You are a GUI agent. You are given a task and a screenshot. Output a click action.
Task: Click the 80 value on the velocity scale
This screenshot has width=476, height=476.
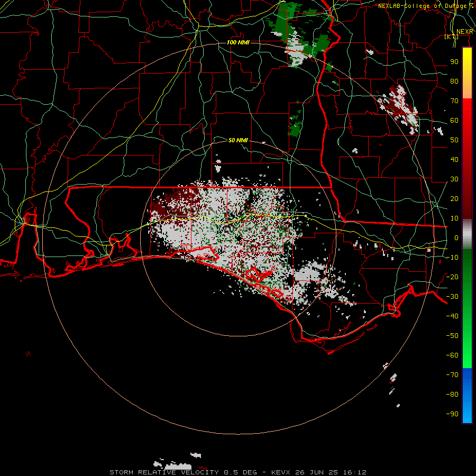(x=454, y=81)
